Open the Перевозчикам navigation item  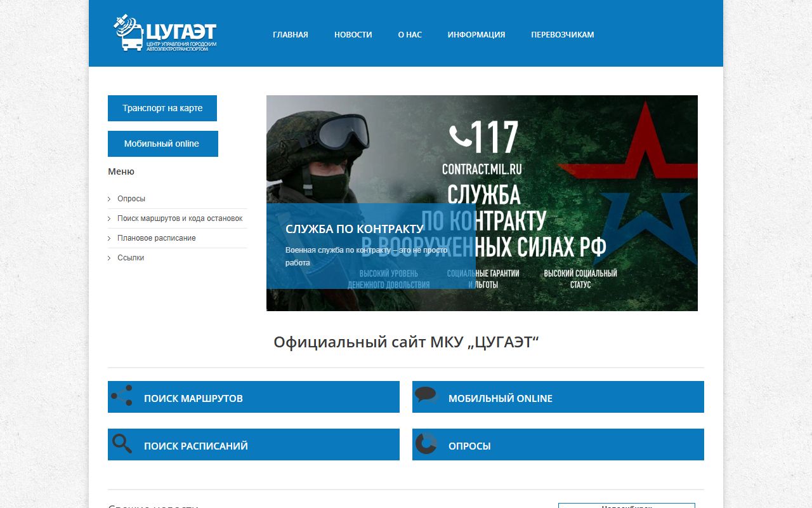pyautogui.click(x=563, y=35)
